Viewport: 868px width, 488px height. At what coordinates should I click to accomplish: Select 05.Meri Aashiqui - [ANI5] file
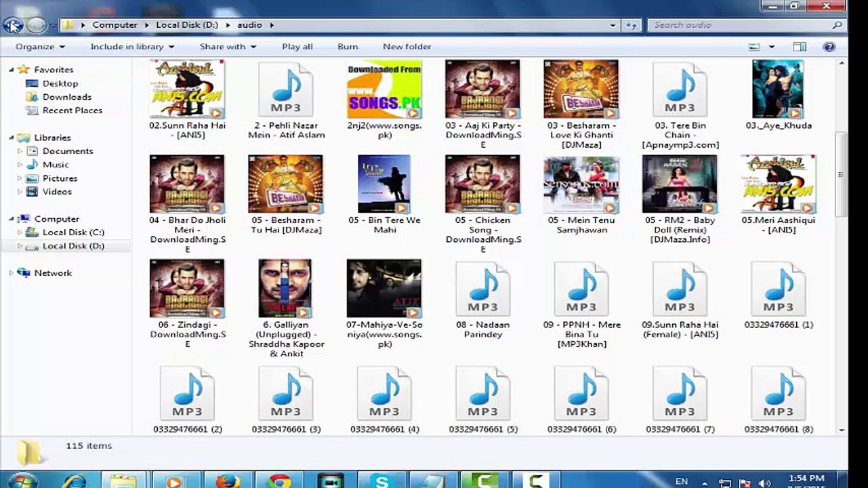coord(779,184)
